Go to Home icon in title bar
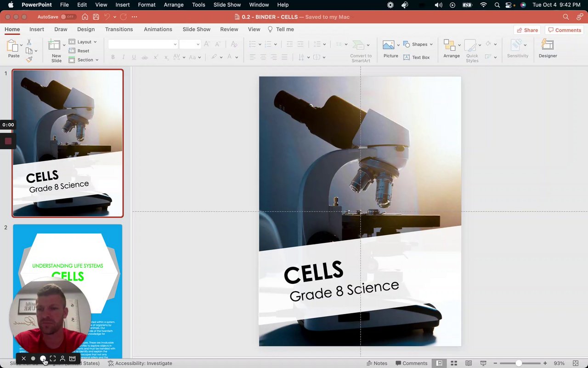The height and width of the screenshot is (368, 588). tap(85, 17)
